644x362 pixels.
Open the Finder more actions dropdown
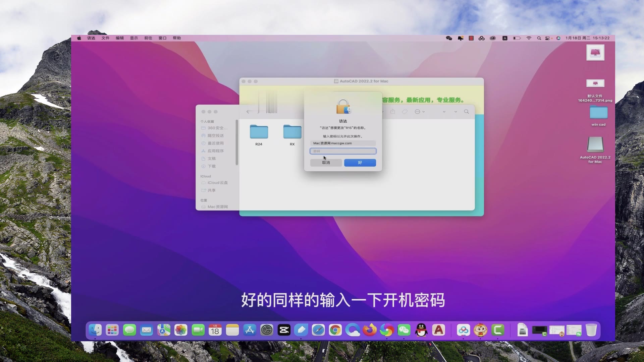click(x=420, y=112)
